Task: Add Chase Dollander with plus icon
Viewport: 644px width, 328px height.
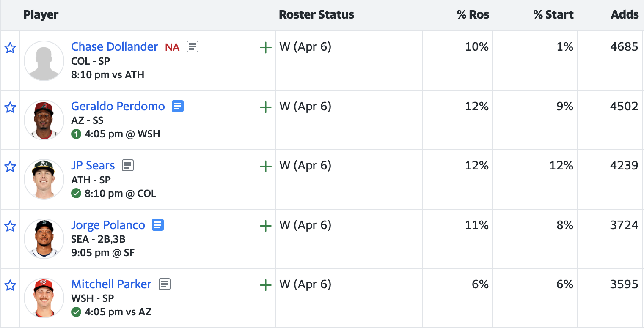Action: (265, 48)
